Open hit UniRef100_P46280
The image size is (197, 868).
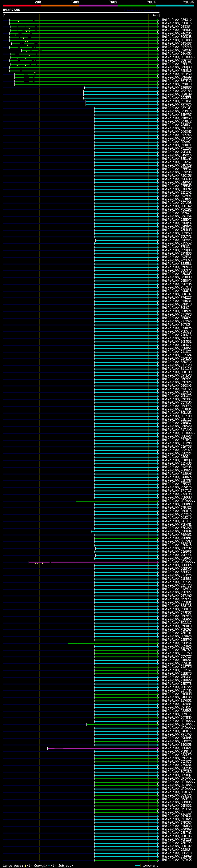tap(177, 33)
